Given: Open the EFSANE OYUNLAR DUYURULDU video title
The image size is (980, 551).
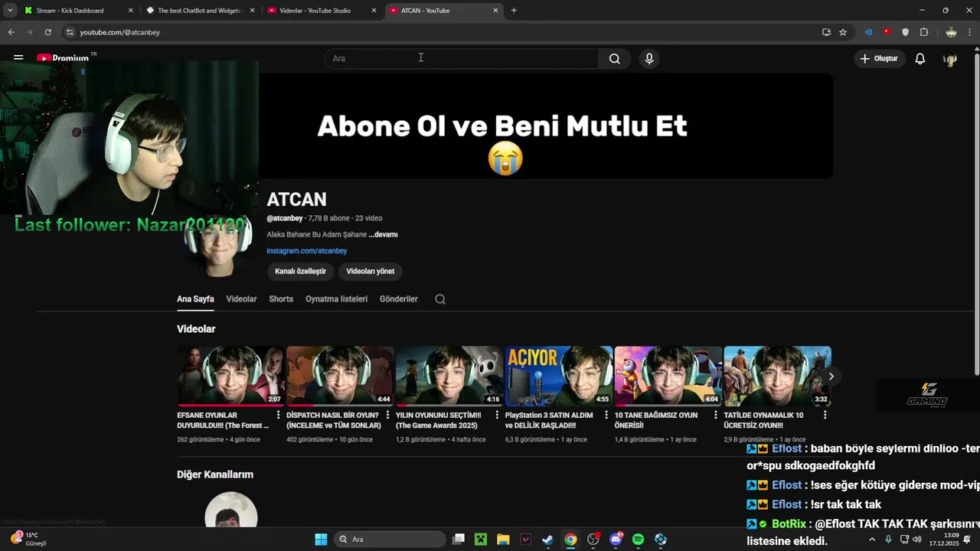Looking at the screenshot, I should click(223, 420).
